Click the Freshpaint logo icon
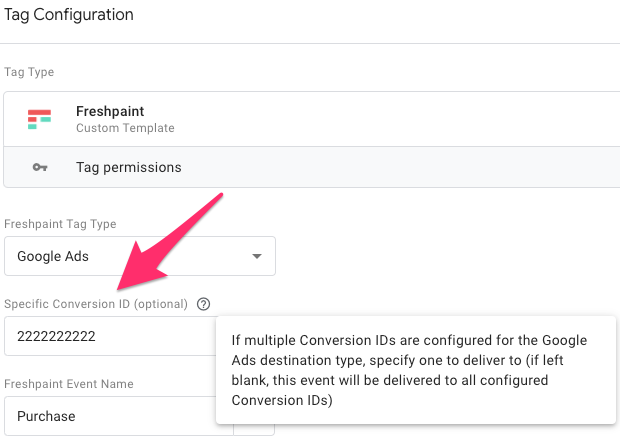 pos(39,119)
